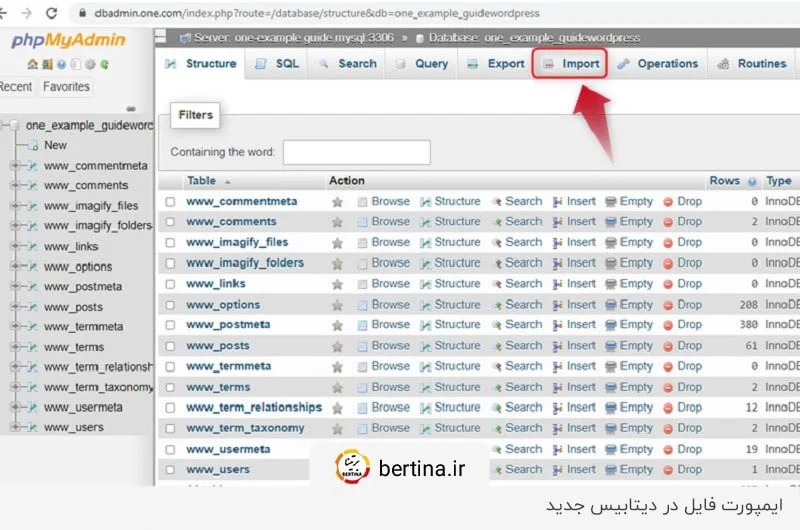Click the green reload navigation icon
This screenshot has height=530, width=800.
(104, 64)
